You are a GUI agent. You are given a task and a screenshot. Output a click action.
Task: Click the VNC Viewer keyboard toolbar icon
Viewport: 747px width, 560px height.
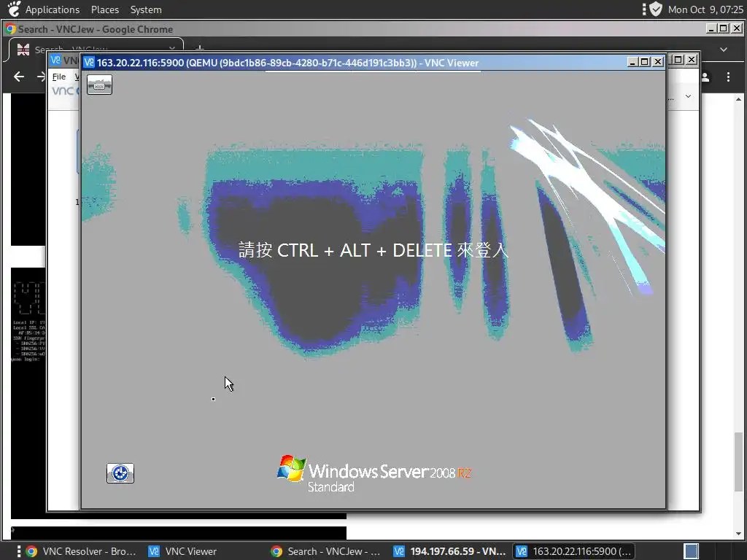(x=99, y=85)
